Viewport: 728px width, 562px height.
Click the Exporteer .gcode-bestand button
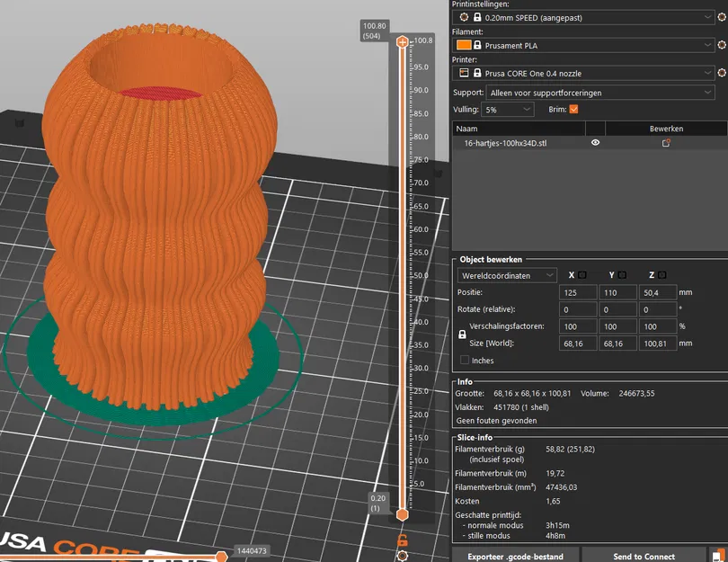[515, 556]
